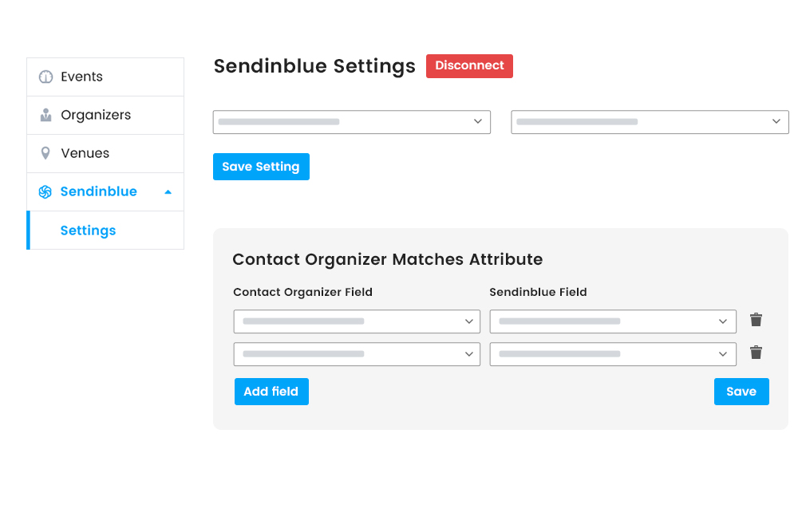This screenshot has width=798, height=532.
Task: Open the first dropdown under Sendinblue Settings
Action: click(x=351, y=122)
